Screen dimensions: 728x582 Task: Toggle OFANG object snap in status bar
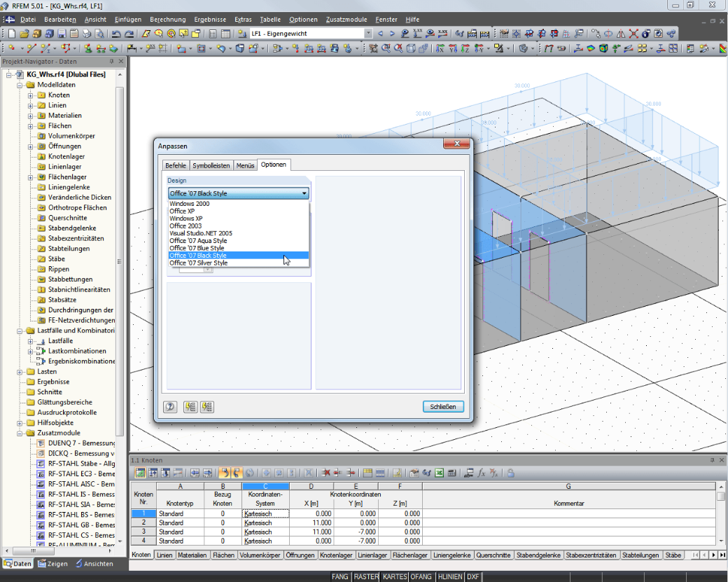pyautogui.click(x=421, y=576)
